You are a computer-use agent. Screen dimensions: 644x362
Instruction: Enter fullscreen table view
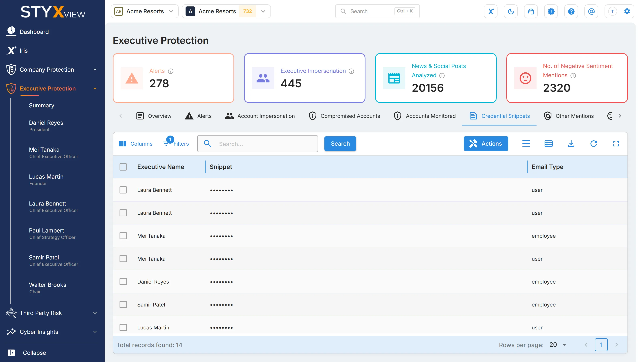[x=616, y=144]
